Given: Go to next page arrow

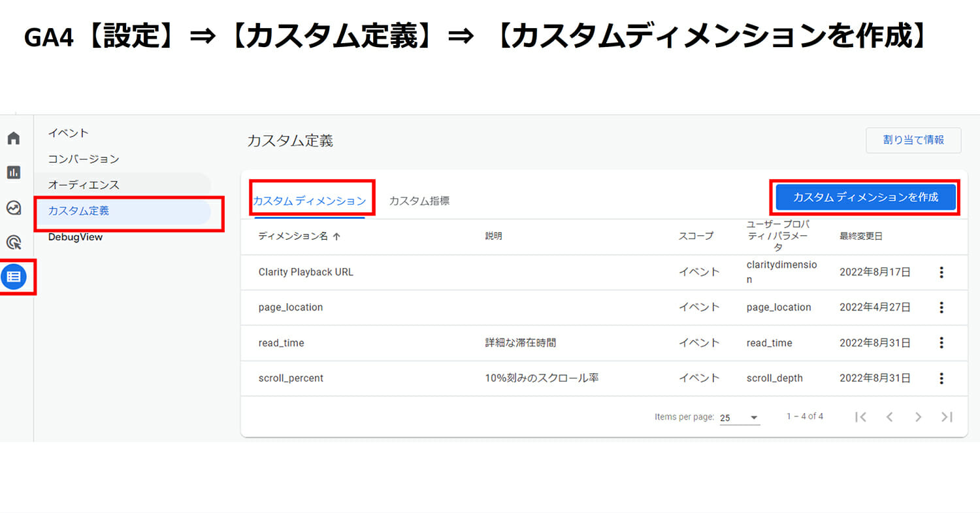Looking at the screenshot, I should (918, 417).
